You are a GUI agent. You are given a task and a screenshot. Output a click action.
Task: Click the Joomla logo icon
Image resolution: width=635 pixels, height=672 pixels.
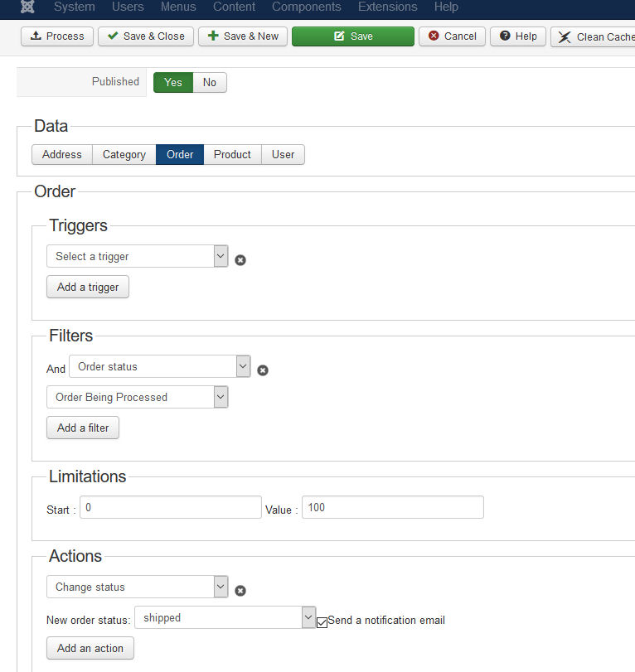coord(27,7)
